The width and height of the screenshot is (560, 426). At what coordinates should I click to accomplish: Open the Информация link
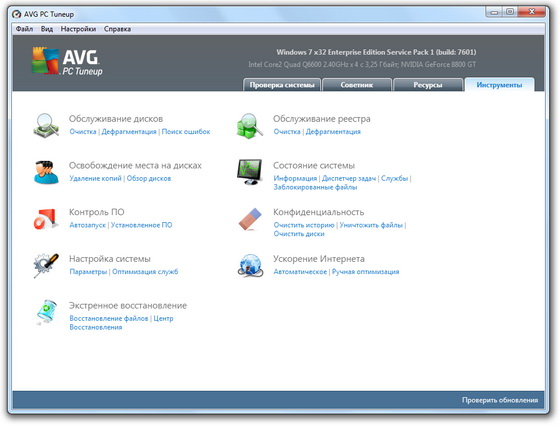tap(295, 178)
